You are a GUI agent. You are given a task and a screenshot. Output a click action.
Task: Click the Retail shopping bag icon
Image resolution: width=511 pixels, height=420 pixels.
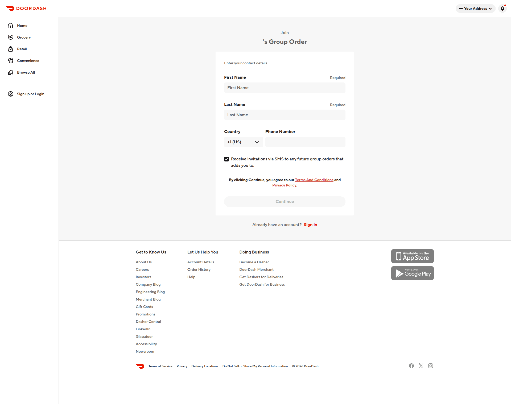click(x=11, y=49)
